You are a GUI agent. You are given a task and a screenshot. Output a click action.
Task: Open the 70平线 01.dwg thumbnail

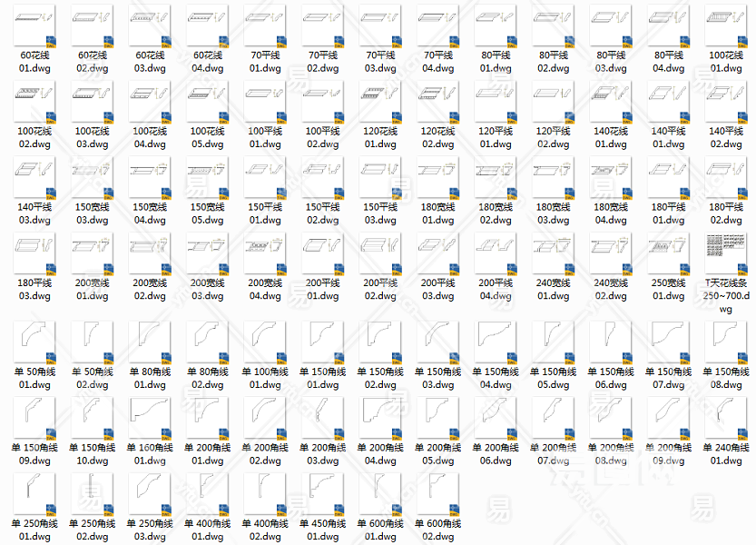point(265,26)
